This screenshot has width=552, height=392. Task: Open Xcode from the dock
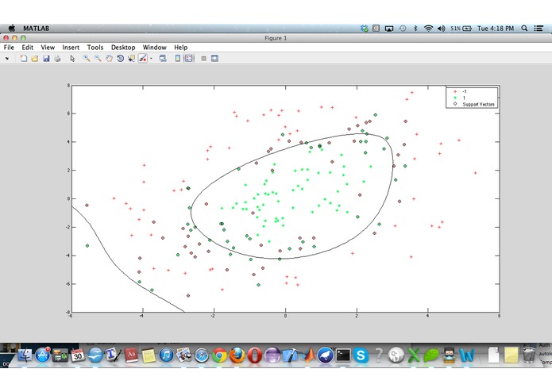click(x=290, y=355)
